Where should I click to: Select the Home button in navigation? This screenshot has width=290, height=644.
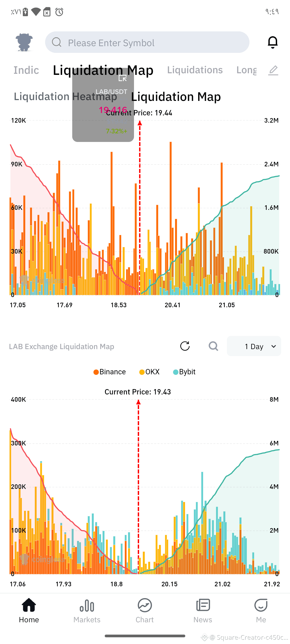[x=29, y=610]
